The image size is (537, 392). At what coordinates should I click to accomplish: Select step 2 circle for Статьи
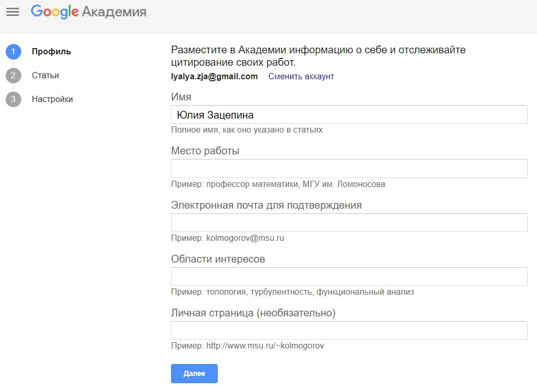point(13,76)
